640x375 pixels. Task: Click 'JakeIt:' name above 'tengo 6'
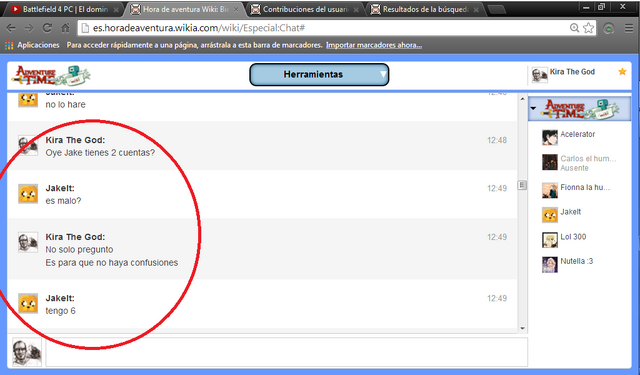pos(60,298)
